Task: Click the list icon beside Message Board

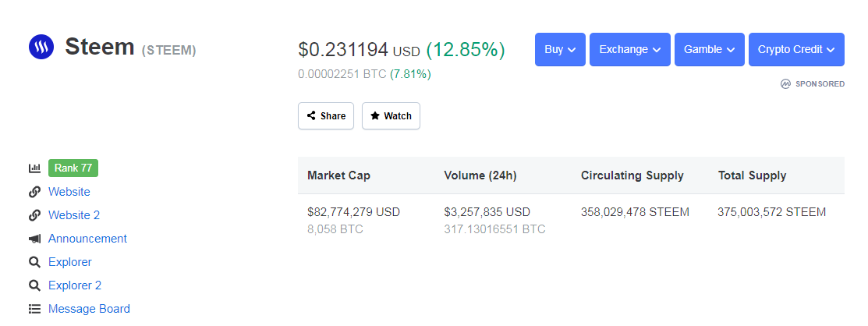Action: [x=34, y=309]
